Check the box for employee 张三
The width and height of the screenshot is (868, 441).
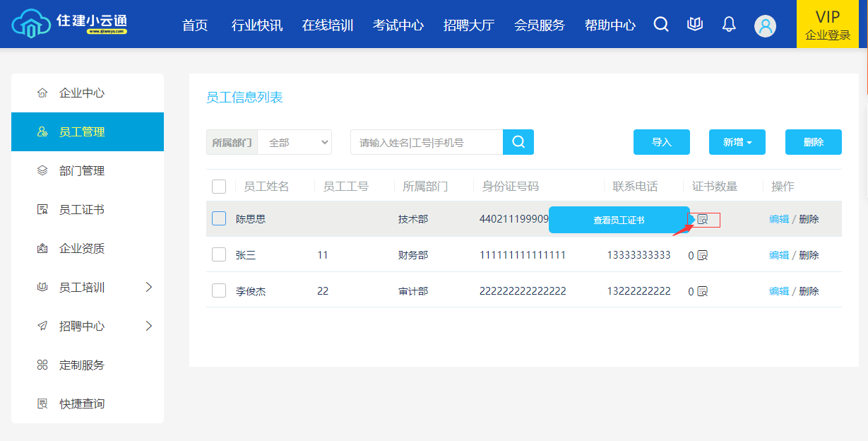pos(219,254)
